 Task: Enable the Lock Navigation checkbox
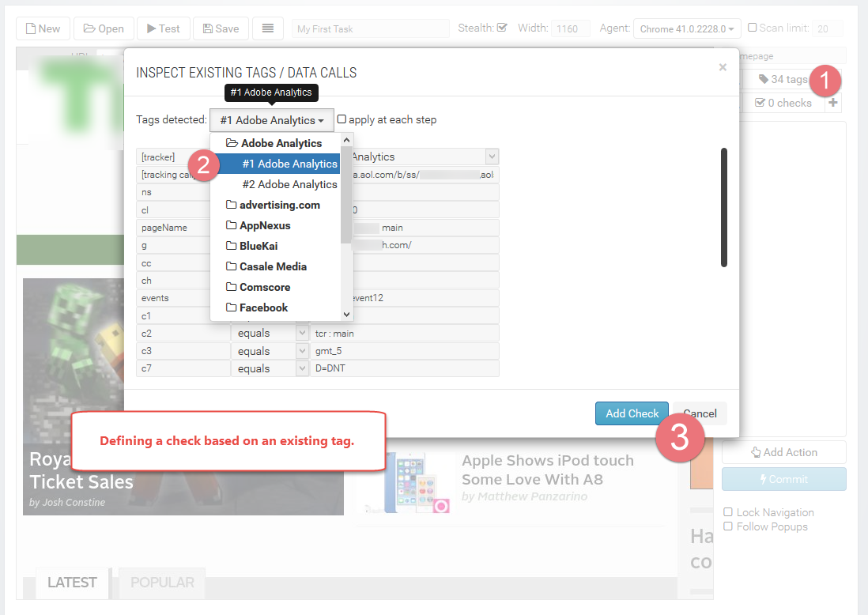point(728,512)
